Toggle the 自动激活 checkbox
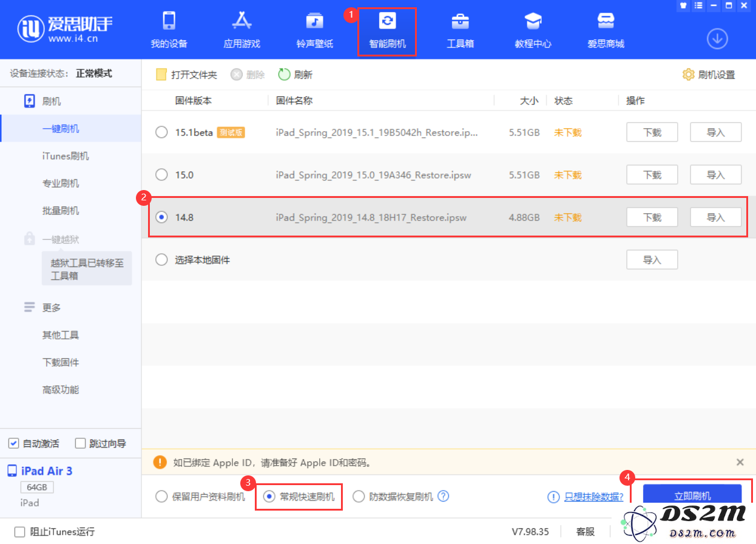Viewport: 756px width, 544px height. 13,443
